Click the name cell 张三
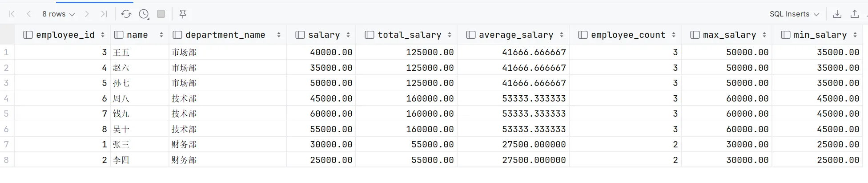Viewport: 868px width, 183px height. (x=140, y=144)
